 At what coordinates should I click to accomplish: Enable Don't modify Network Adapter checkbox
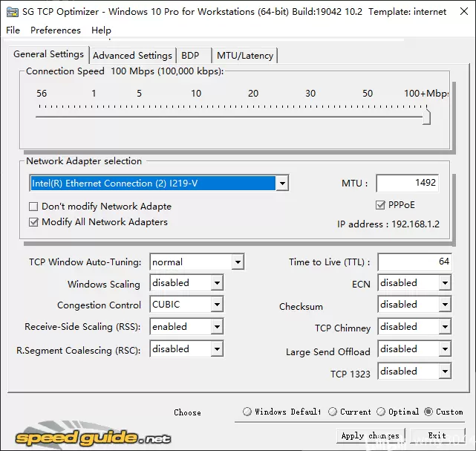coord(33,207)
